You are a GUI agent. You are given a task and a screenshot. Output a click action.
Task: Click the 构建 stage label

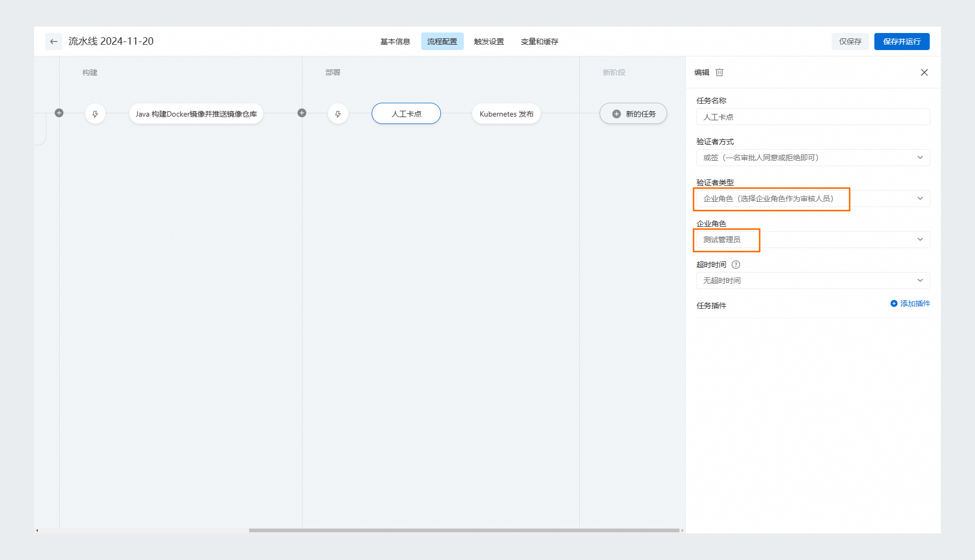tap(90, 72)
